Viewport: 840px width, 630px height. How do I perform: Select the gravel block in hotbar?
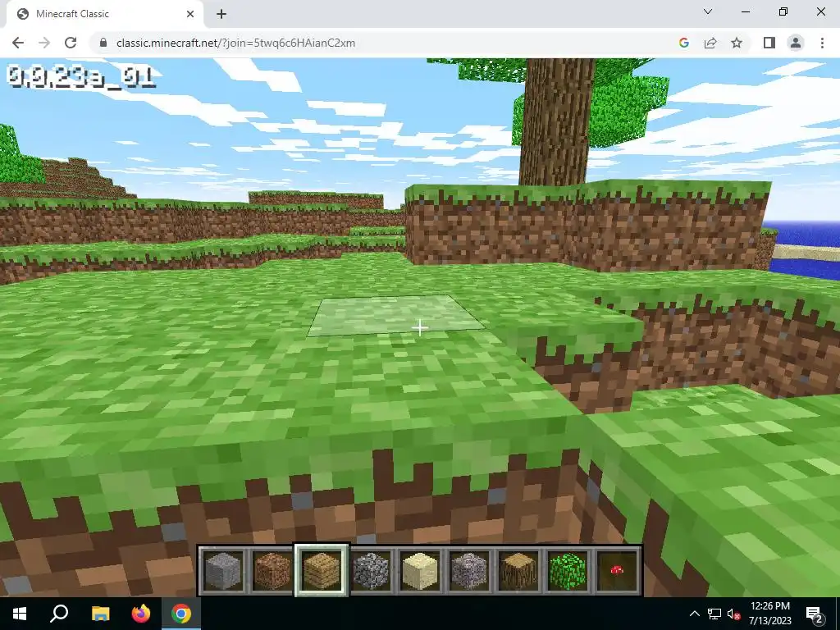(x=468, y=571)
